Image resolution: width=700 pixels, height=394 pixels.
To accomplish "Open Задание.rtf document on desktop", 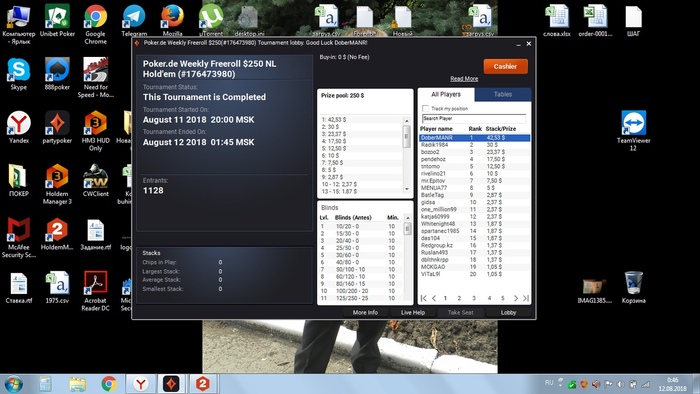I will point(96,234).
